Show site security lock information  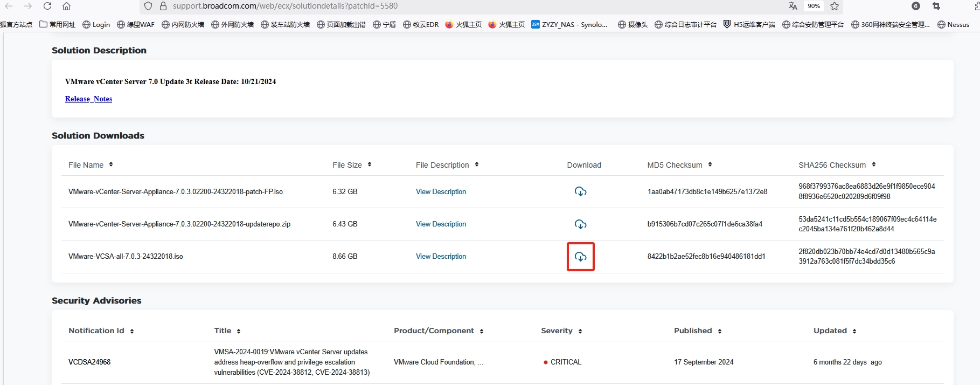pyautogui.click(x=163, y=6)
